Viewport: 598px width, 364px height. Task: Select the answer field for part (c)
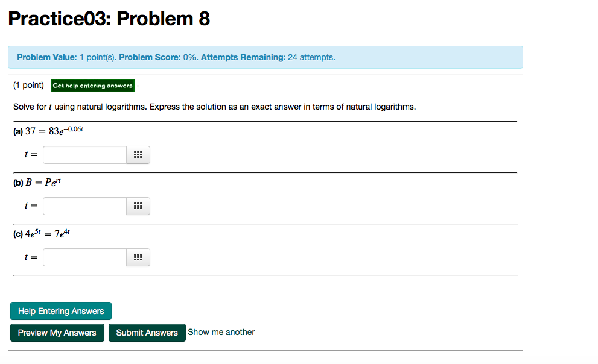(84, 257)
